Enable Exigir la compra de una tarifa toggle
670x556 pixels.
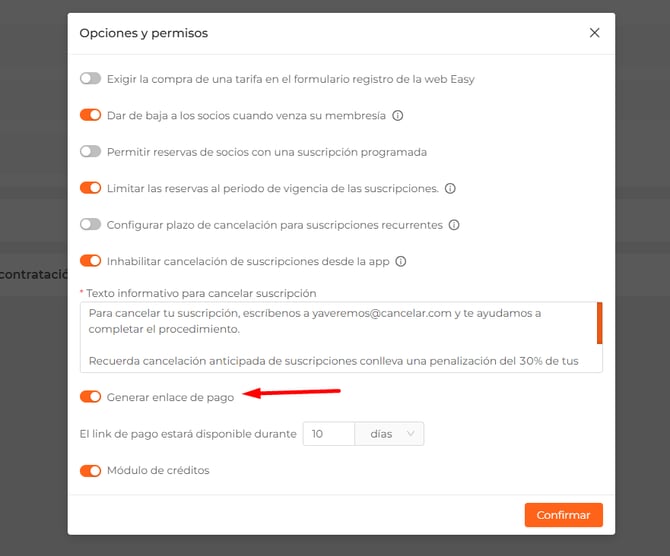pos(91,79)
